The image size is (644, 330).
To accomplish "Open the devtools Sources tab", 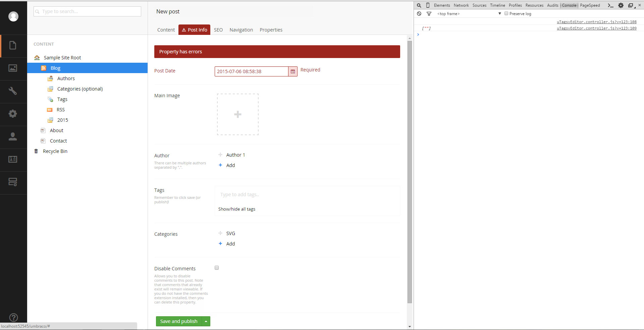I will coord(479,5).
